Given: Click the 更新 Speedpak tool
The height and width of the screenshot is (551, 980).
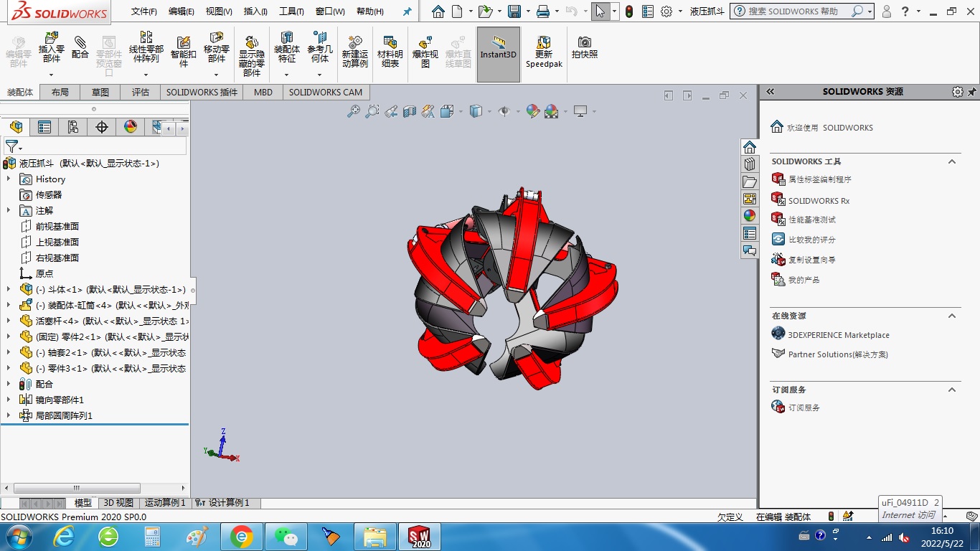Looking at the screenshot, I should 544,52.
